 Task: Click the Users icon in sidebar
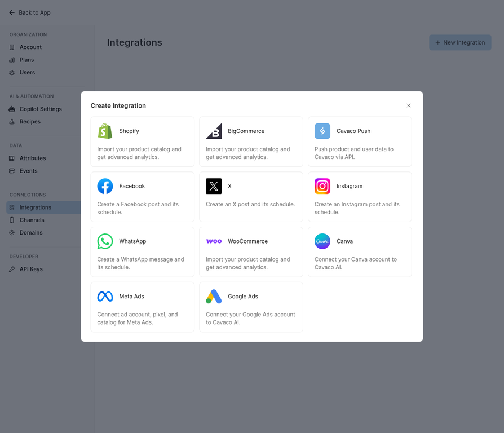click(12, 72)
